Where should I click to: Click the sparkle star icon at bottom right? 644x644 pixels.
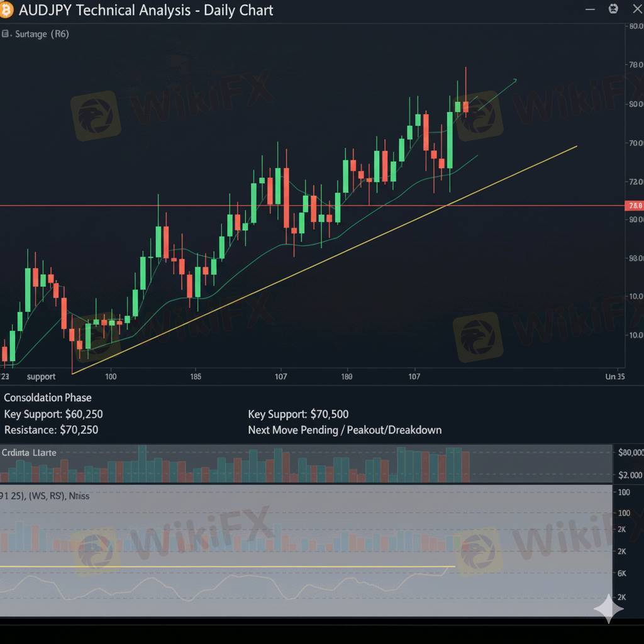tap(609, 608)
